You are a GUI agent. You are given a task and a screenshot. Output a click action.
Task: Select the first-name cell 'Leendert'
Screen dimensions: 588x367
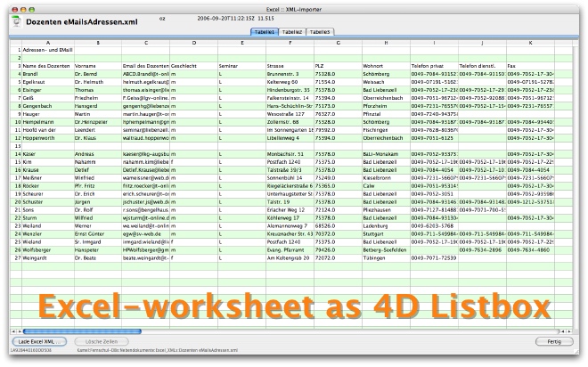(x=98, y=130)
